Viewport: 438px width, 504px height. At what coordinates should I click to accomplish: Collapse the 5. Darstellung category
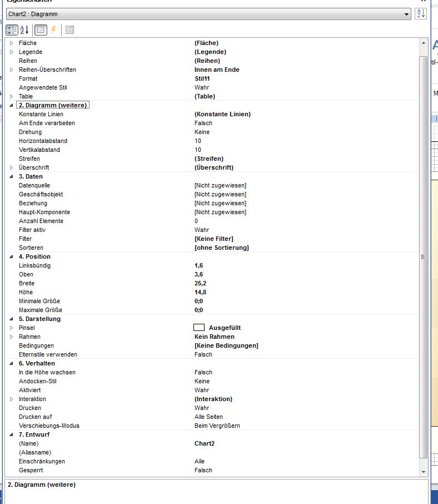pos(11,319)
